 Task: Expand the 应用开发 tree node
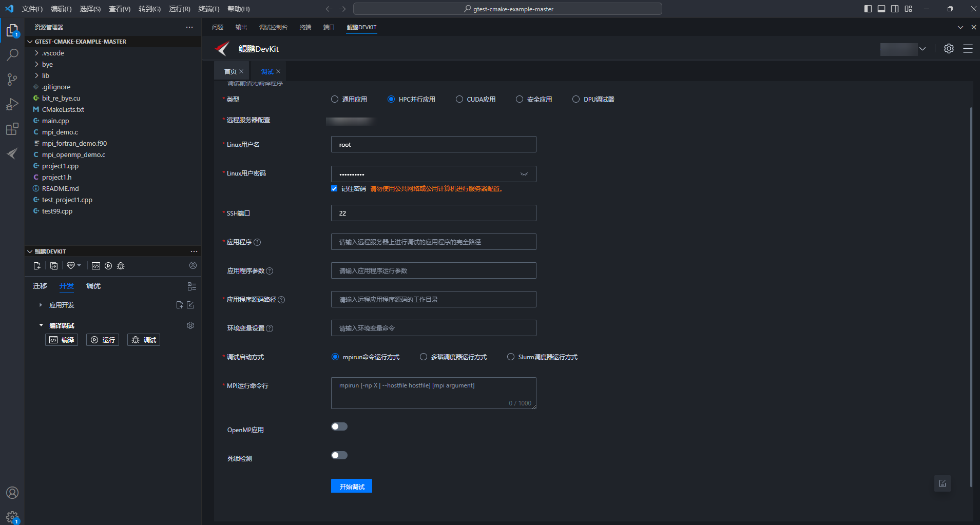[x=41, y=305]
